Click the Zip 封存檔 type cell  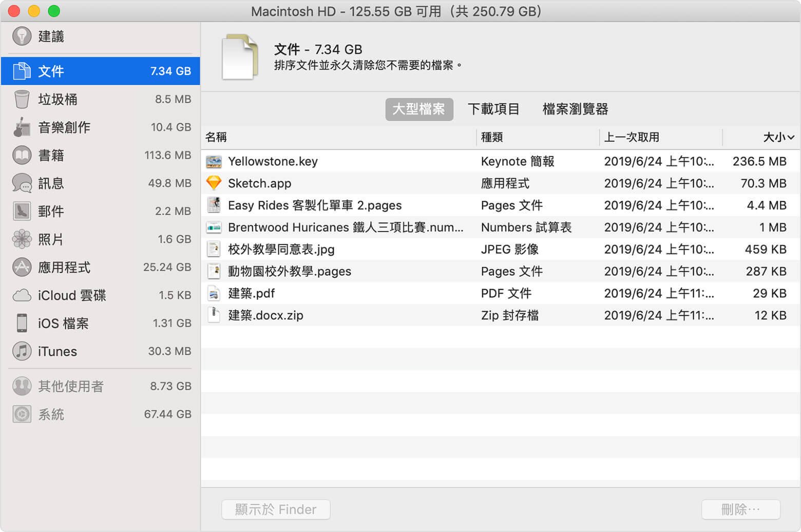coord(510,315)
